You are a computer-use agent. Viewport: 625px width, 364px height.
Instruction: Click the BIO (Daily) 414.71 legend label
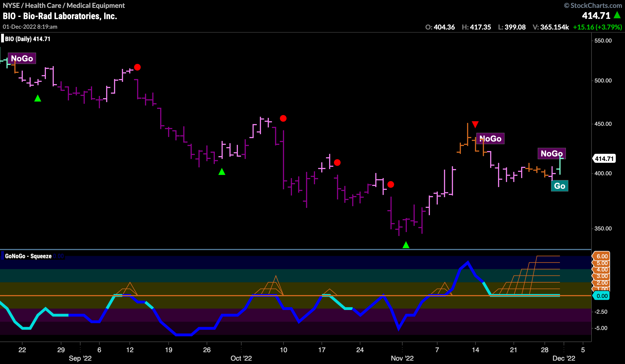coord(28,39)
